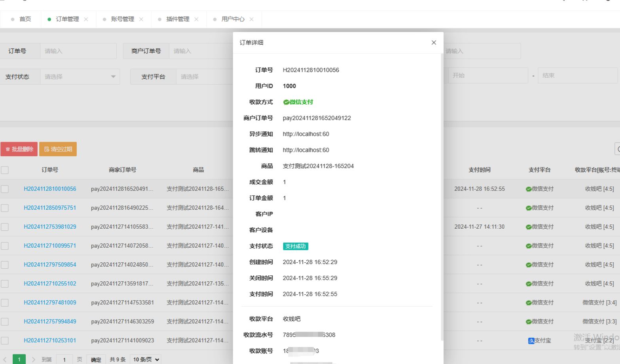Screen dimensions: 620x364
Task: Open the 支付平台 filter dropdown
Action: pos(206,76)
